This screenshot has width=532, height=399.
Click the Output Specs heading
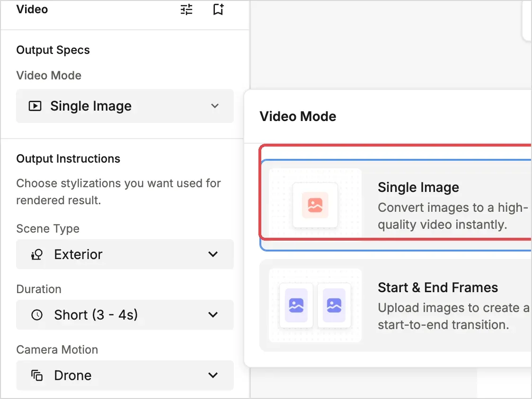pyautogui.click(x=53, y=50)
